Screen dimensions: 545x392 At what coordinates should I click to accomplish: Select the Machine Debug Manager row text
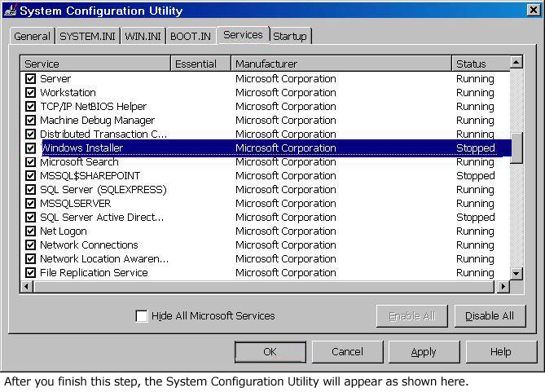click(x=97, y=121)
